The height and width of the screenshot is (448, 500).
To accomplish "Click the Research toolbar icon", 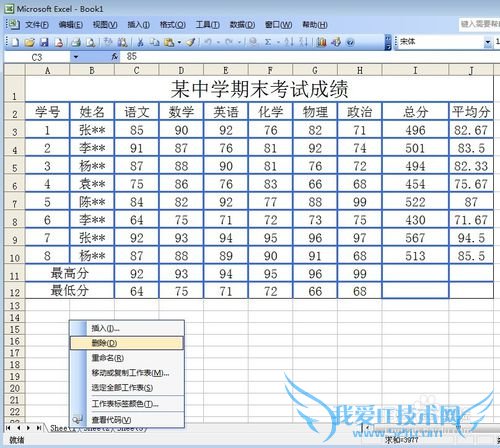I will point(122,42).
